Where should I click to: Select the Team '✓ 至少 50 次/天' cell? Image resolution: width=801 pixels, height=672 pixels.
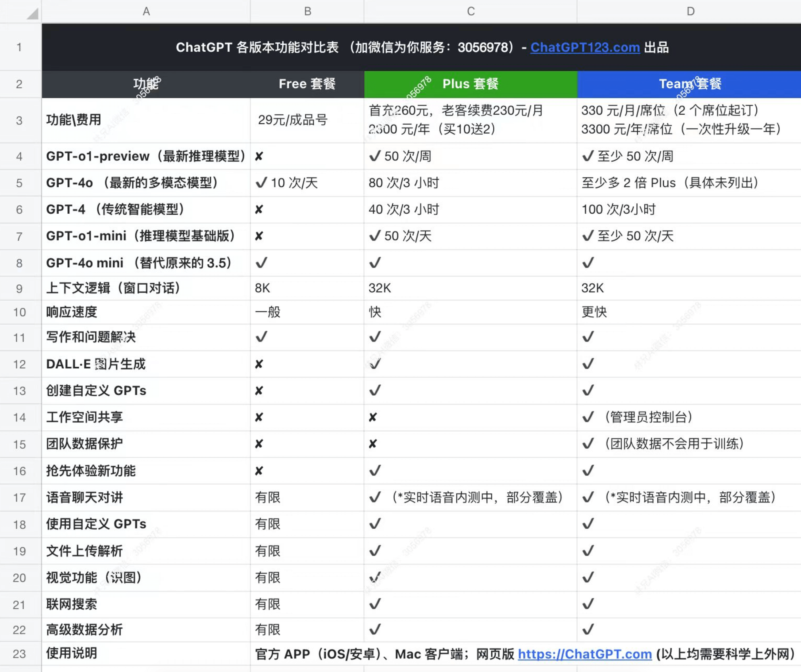[690, 237]
